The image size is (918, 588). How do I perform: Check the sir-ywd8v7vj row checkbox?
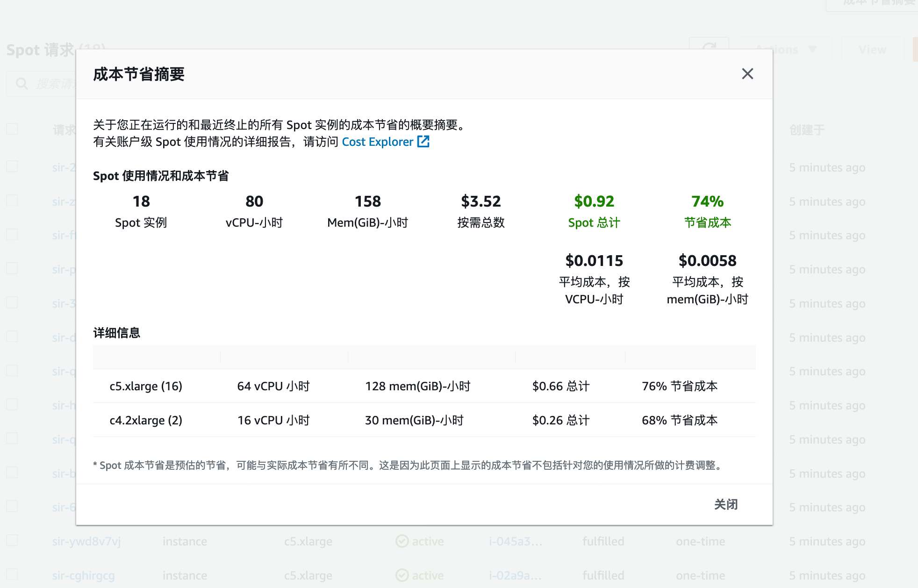pos(12,541)
